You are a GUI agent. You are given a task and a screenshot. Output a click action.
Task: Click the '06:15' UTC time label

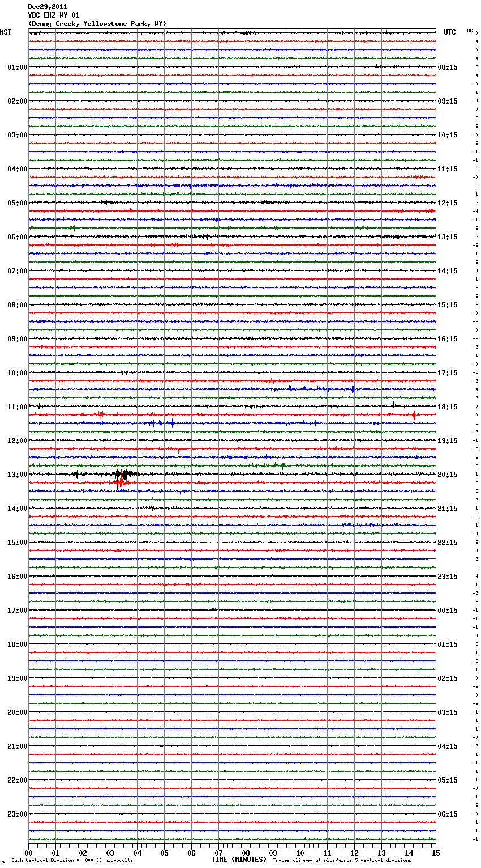click(448, 814)
